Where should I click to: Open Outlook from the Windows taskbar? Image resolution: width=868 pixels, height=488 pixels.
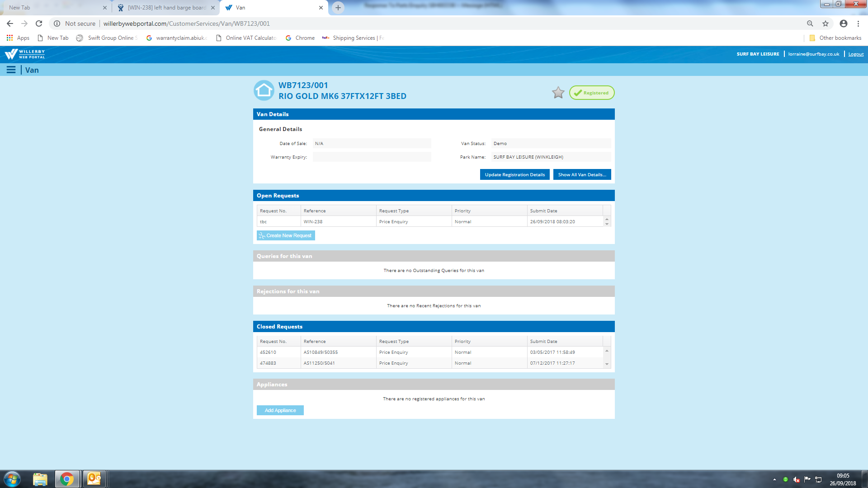[94, 479]
